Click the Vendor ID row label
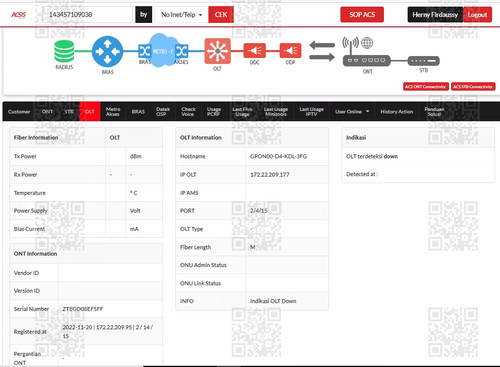 (x=26, y=273)
